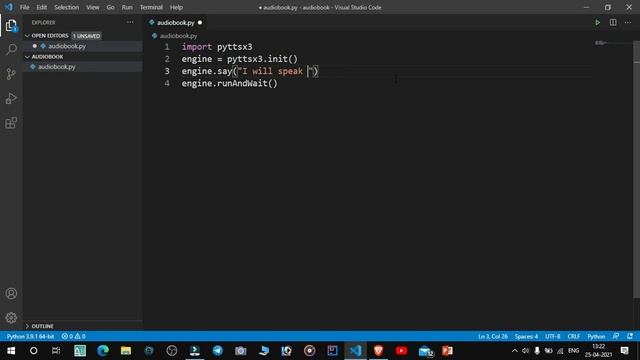
Task: Click the editor vertical scrollbar
Action: coord(637,169)
